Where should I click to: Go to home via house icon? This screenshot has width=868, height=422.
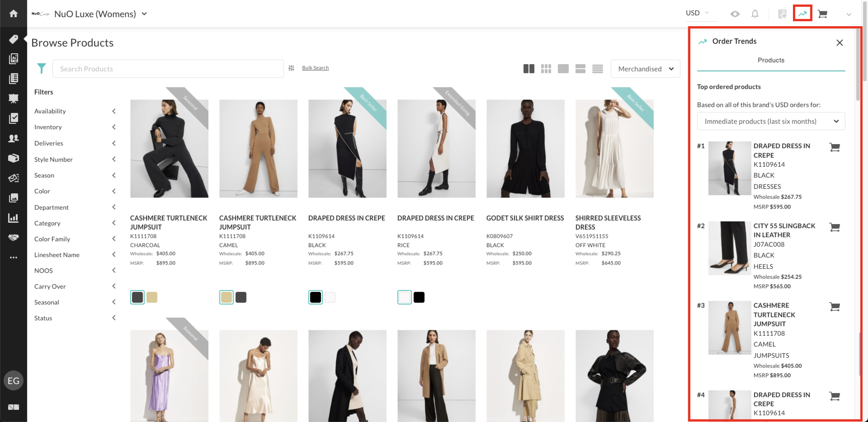[14, 14]
